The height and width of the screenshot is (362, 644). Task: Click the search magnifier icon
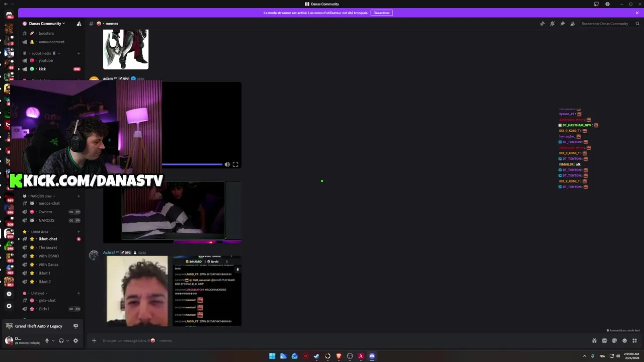point(637,24)
